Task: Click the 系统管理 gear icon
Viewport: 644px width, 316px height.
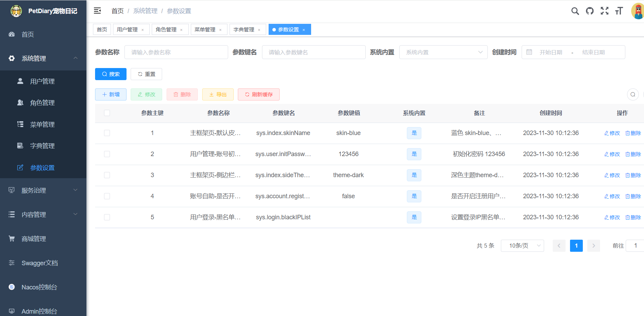Action: point(12,58)
